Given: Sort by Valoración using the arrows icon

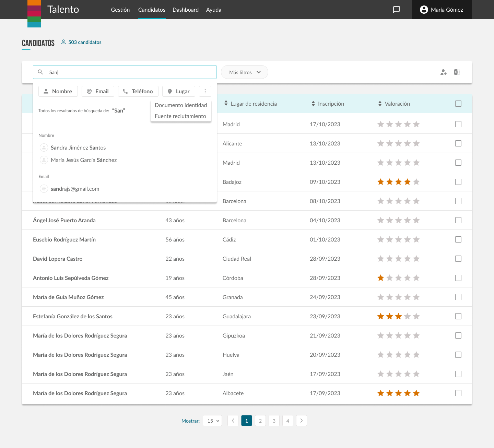Looking at the screenshot, I should 380,104.
